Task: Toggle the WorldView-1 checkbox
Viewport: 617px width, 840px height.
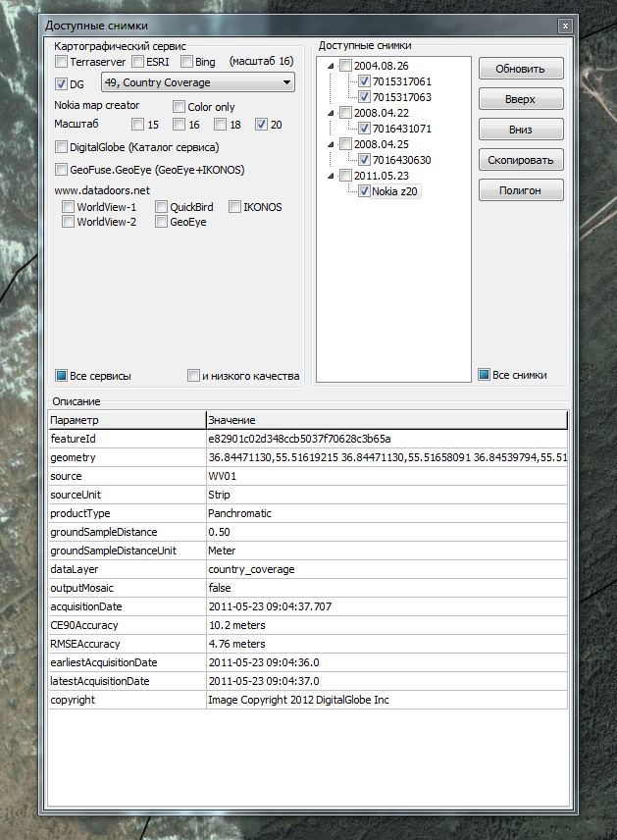Action: (x=68, y=207)
